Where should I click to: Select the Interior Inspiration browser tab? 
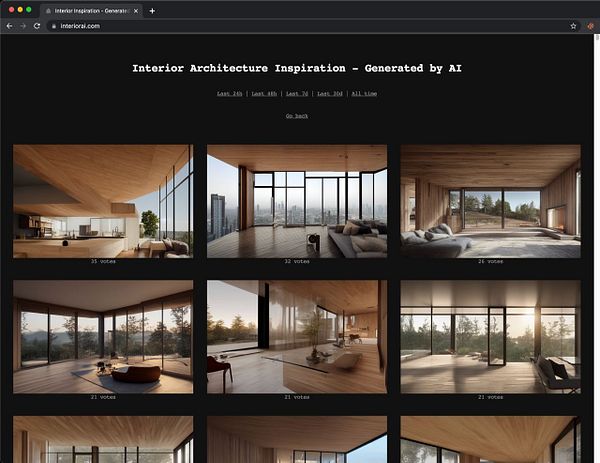click(x=91, y=11)
